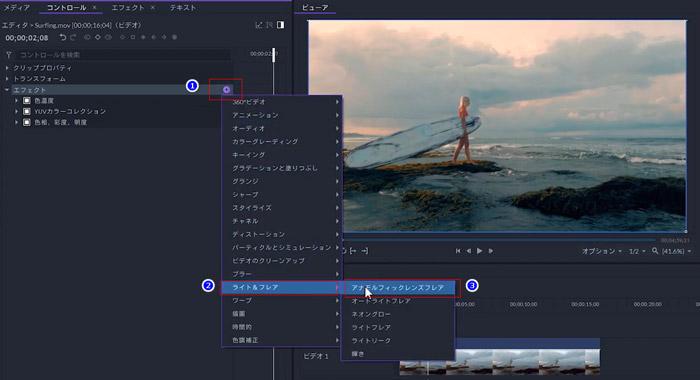The height and width of the screenshot is (380, 700).
Task: Select the ライト&フレア menu entry
Action: pyautogui.click(x=282, y=288)
